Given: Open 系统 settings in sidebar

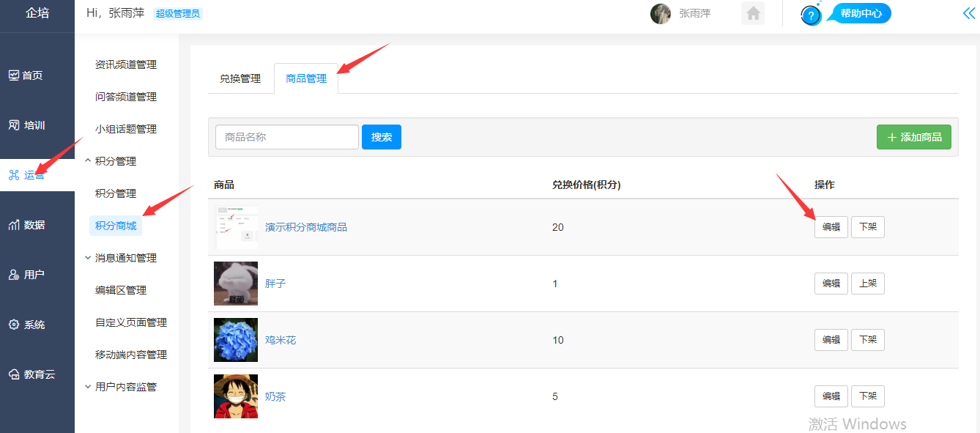Looking at the screenshot, I should [26, 325].
